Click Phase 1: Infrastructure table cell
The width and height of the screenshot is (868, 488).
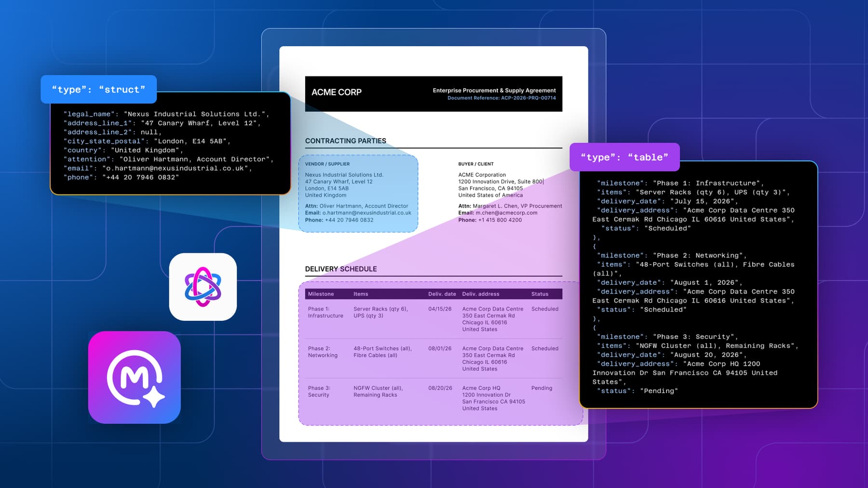coord(326,312)
